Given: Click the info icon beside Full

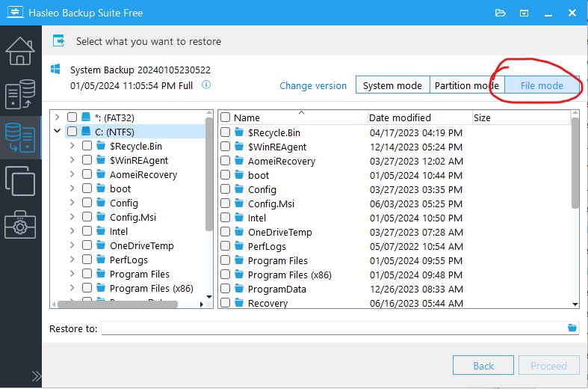Looking at the screenshot, I should pyautogui.click(x=206, y=85).
